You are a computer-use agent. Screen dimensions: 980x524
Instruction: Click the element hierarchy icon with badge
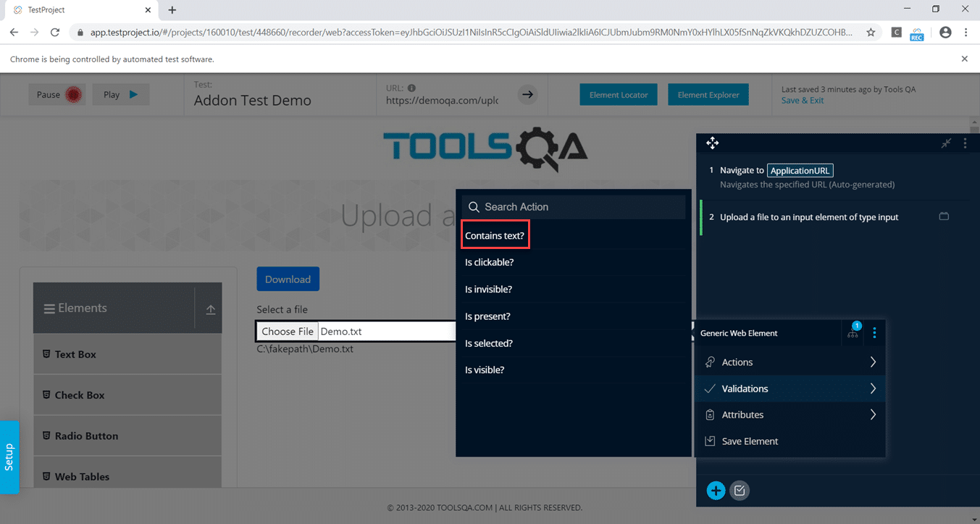[853, 331]
